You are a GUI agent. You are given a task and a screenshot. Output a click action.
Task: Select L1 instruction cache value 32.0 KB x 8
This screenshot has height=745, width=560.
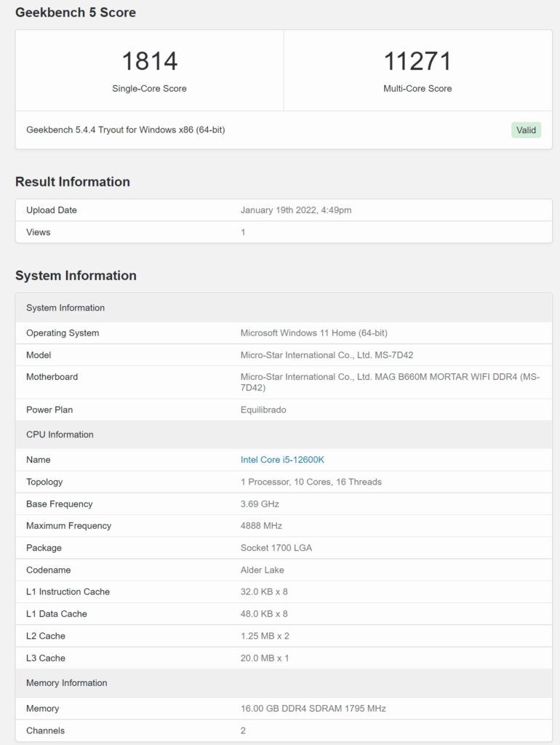tap(264, 591)
